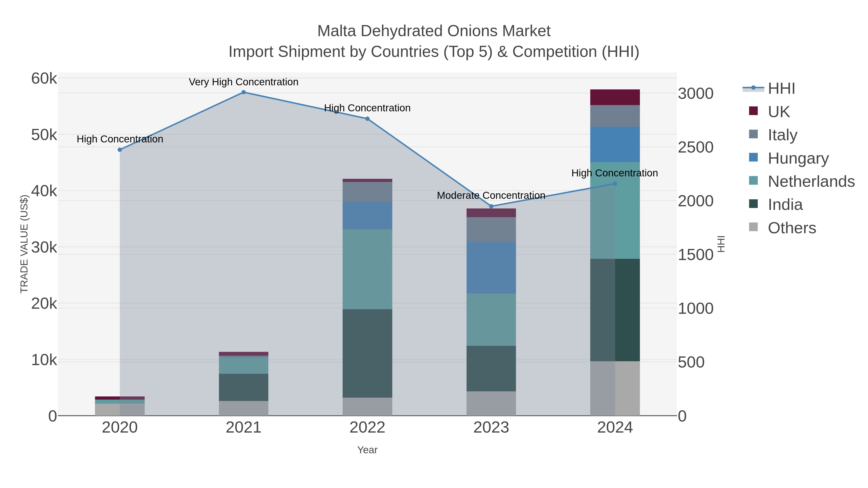Click the 2022 Hungary bar segment

pos(367,215)
